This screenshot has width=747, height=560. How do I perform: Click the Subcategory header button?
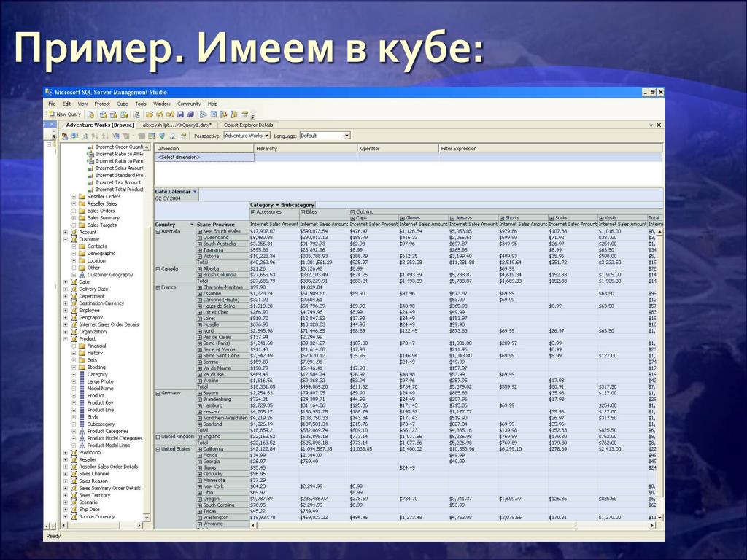(x=298, y=205)
